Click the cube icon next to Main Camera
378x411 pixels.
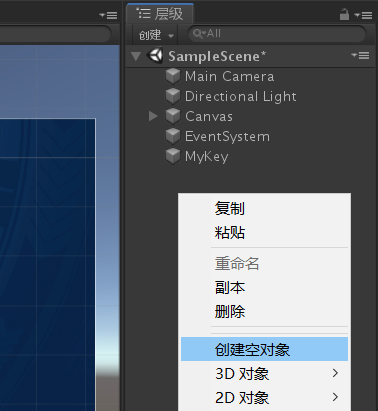[x=173, y=76]
